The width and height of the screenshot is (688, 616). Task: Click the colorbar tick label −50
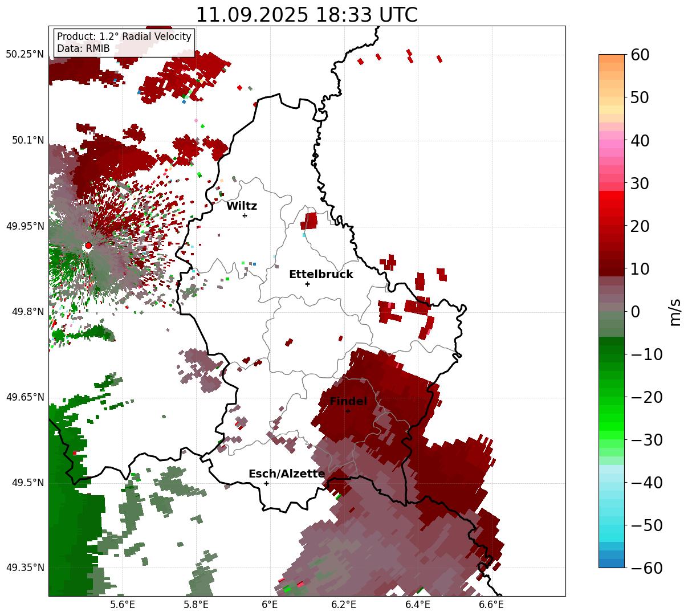click(x=646, y=525)
